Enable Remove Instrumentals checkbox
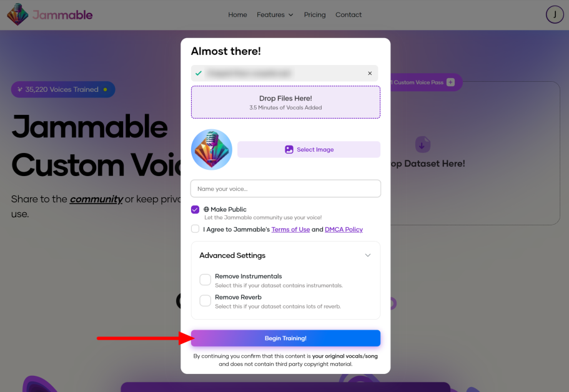Viewport: 569px width, 392px height. [205, 280]
